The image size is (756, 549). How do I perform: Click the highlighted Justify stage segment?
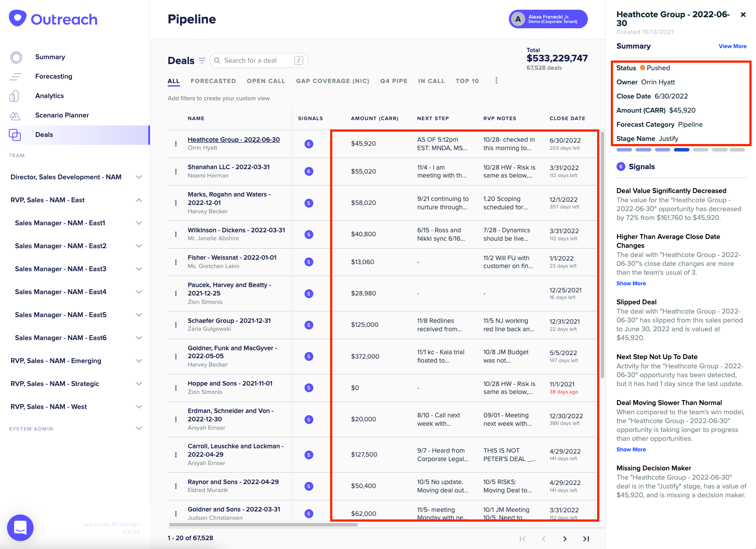pyautogui.click(x=681, y=150)
